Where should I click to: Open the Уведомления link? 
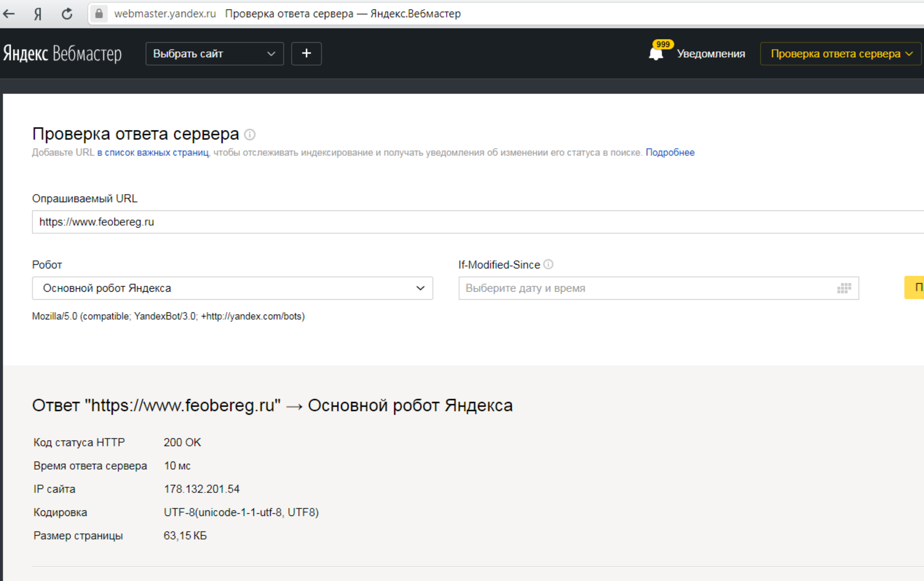click(711, 54)
